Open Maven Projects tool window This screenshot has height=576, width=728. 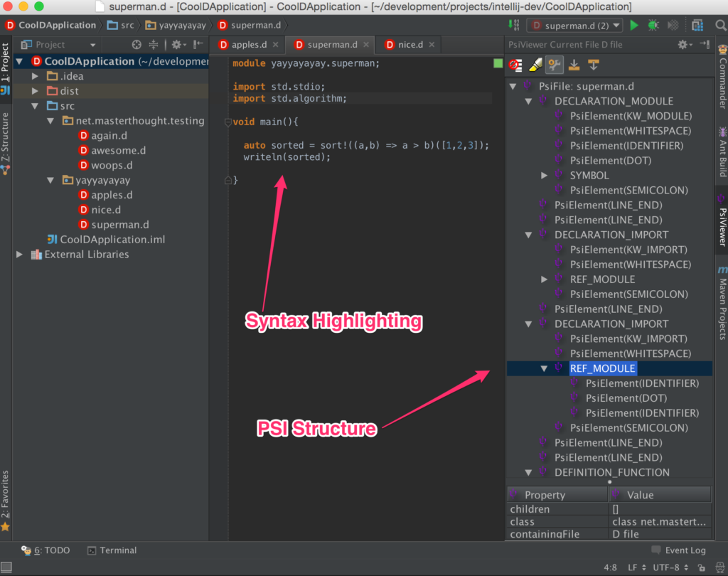pos(722,303)
